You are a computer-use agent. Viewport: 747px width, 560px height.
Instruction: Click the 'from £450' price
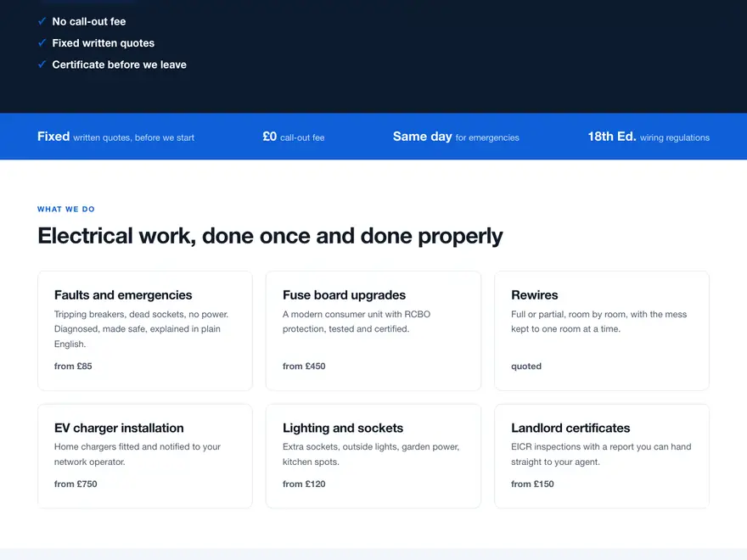pyautogui.click(x=304, y=367)
